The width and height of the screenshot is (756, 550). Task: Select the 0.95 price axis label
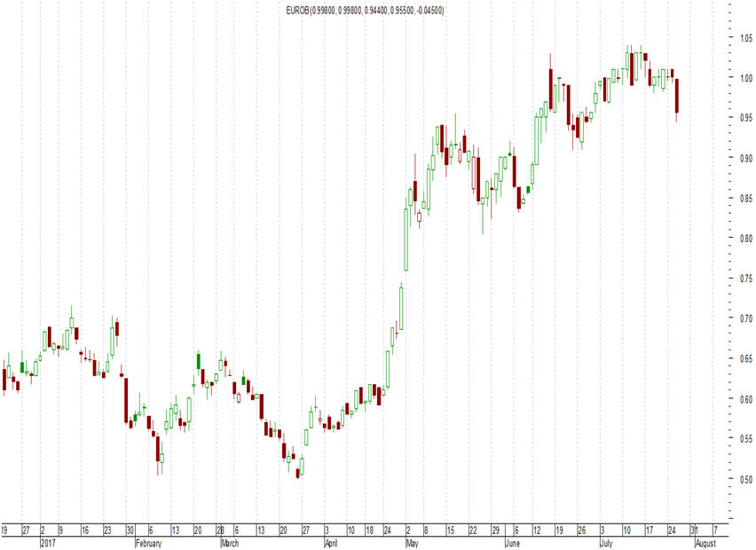point(746,118)
